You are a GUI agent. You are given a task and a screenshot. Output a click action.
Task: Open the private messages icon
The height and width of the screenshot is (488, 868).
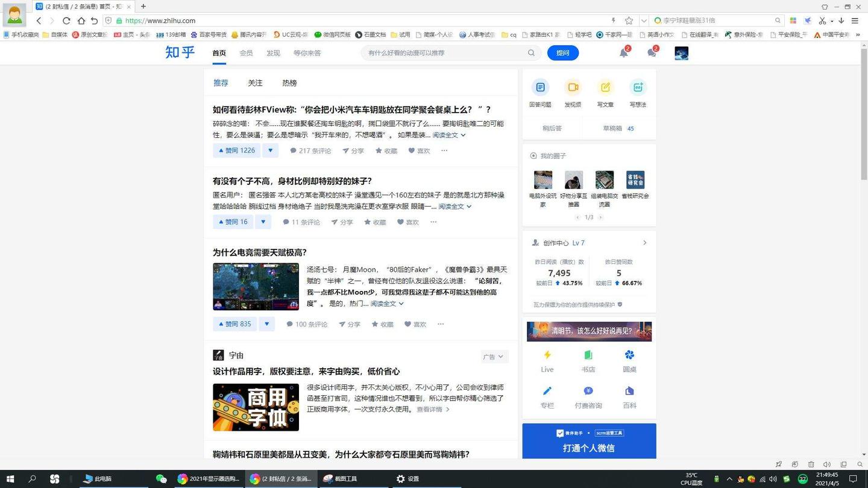652,53
